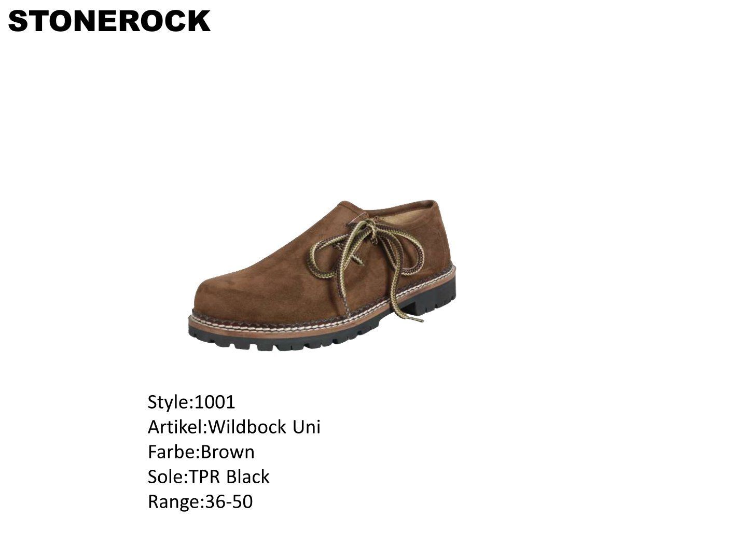Click the black TPR lug sole
747x560 pixels.
[x=322, y=327]
